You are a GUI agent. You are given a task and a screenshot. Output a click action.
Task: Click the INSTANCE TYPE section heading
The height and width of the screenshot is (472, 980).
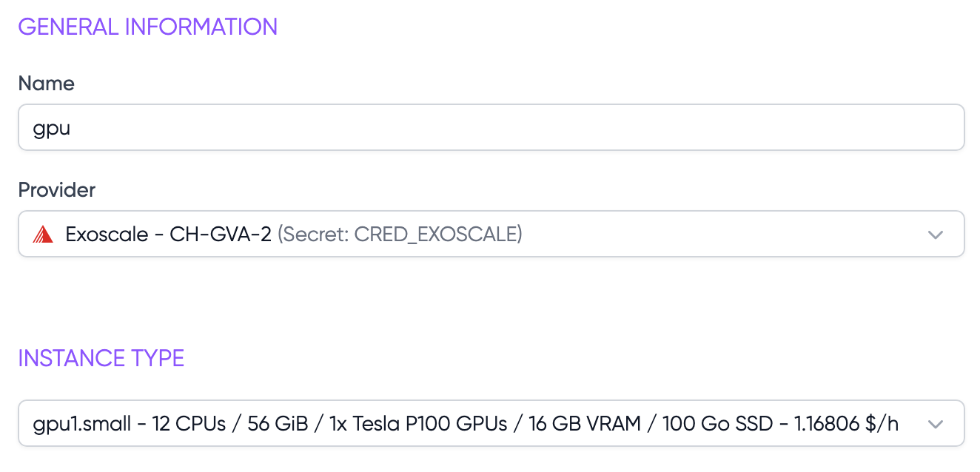click(101, 358)
